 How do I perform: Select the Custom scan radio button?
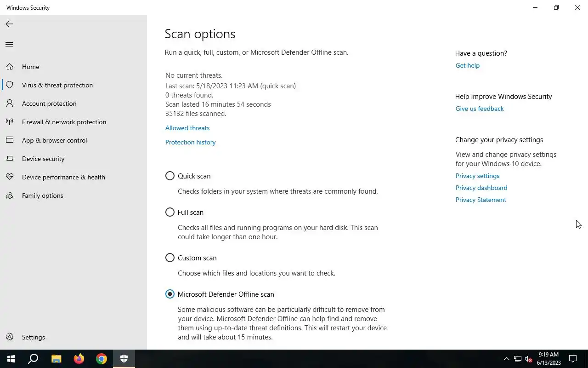(170, 258)
